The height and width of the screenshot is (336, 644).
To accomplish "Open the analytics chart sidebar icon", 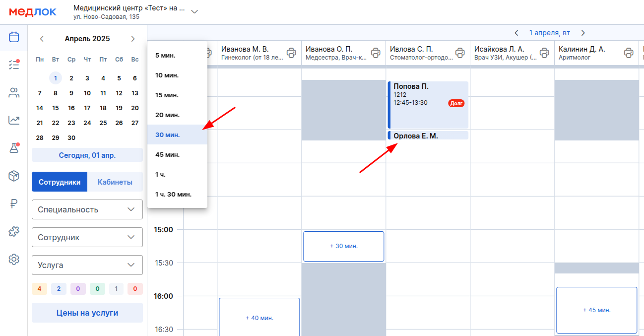I will (x=14, y=120).
